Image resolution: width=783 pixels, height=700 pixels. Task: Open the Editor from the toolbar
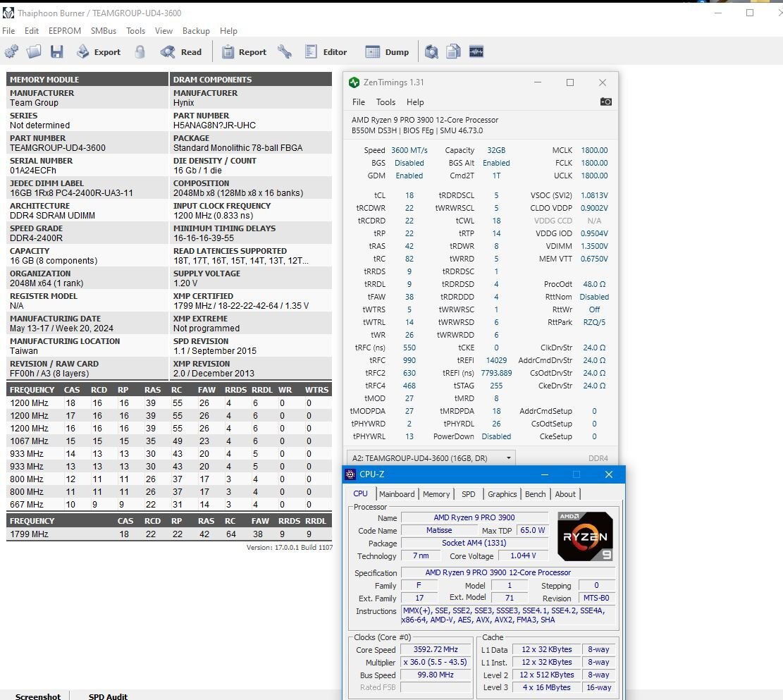click(x=326, y=51)
